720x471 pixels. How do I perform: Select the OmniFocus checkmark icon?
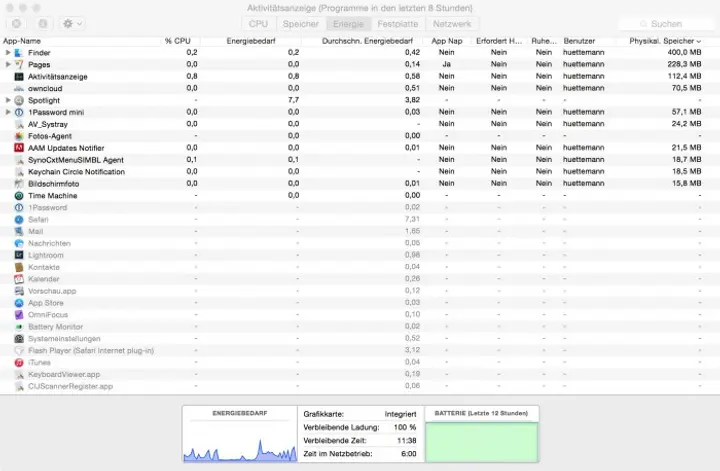(19, 315)
